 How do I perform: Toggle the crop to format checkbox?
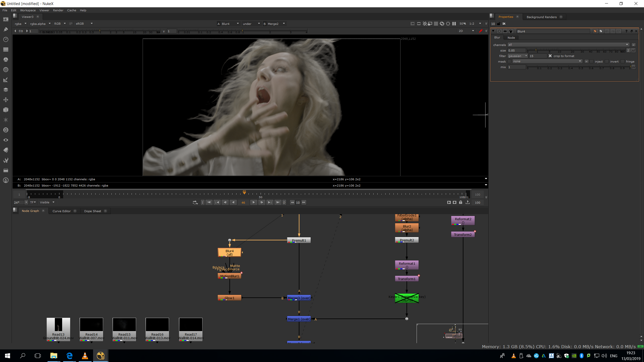point(550,56)
